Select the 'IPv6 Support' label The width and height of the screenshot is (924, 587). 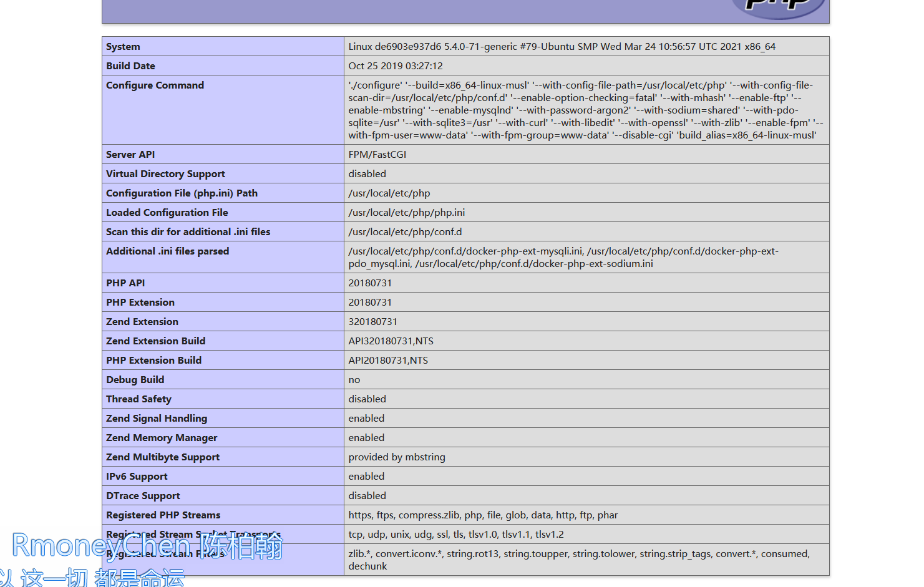coord(137,477)
